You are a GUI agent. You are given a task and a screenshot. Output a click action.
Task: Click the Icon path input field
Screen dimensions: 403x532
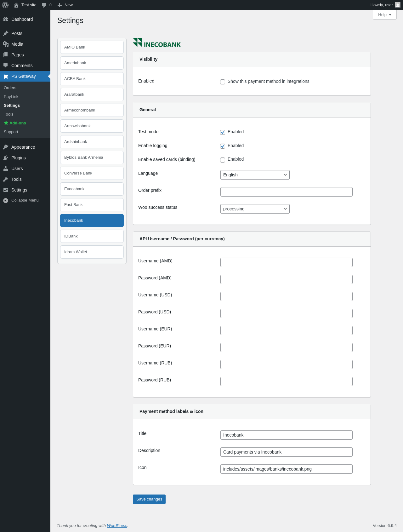[x=287, y=469]
